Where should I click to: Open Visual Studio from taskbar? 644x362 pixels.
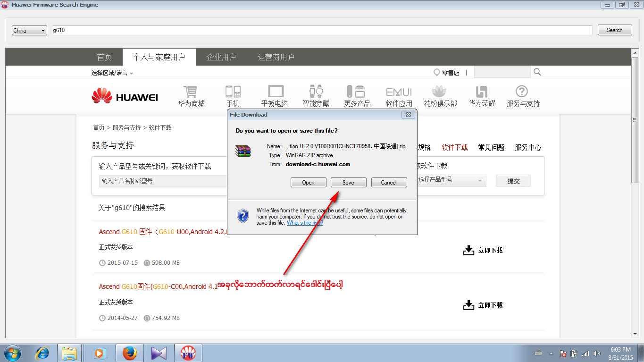pyautogui.click(x=159, y=353)
